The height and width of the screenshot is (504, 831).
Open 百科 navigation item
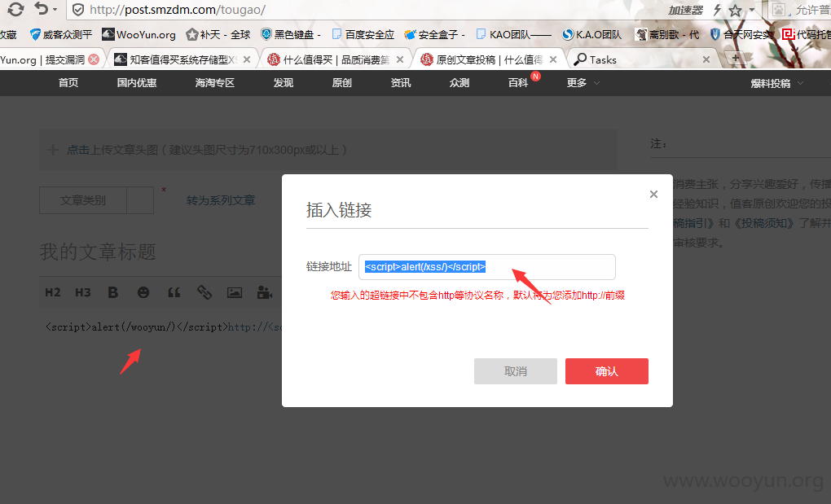[x=518, y=82]
